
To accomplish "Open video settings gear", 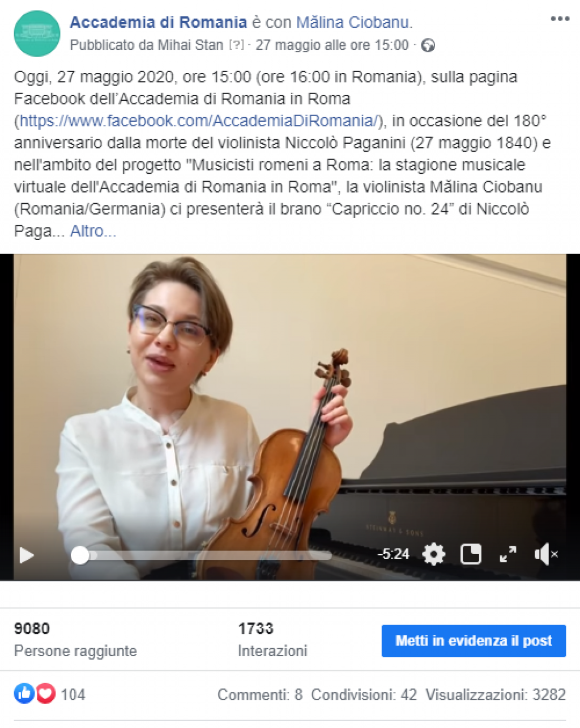I will [x=434, y=554].
